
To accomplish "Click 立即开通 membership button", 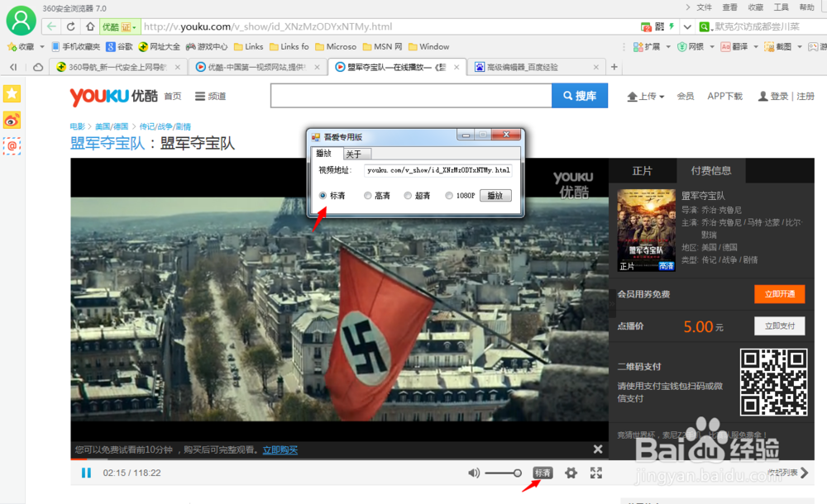I will click(x=780, y=293).
